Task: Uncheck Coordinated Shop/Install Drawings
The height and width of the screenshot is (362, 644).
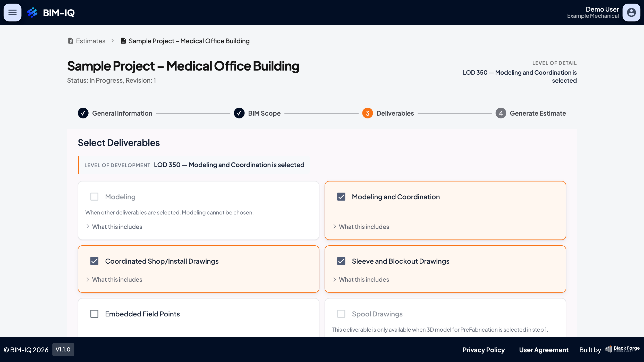Action: click(94, 261)
